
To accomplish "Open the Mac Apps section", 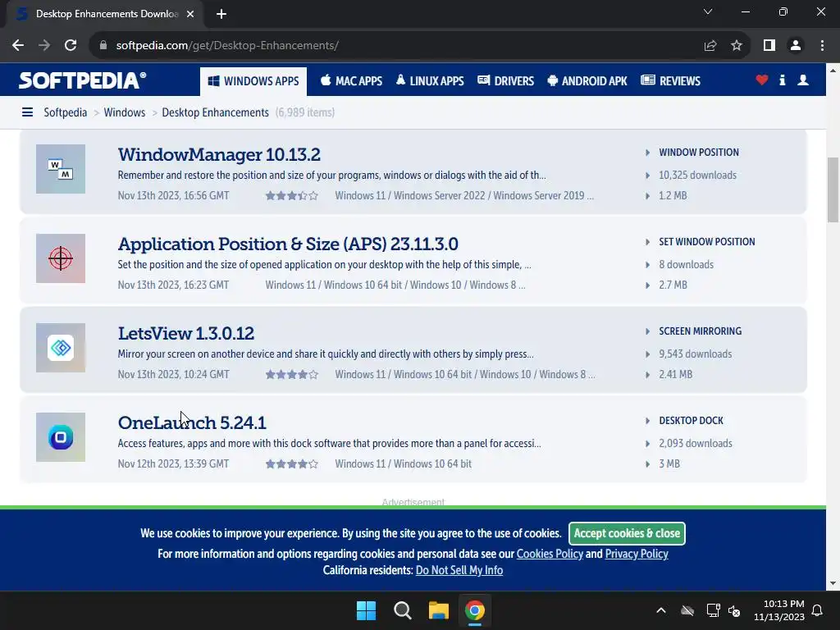I will (351, 81).
